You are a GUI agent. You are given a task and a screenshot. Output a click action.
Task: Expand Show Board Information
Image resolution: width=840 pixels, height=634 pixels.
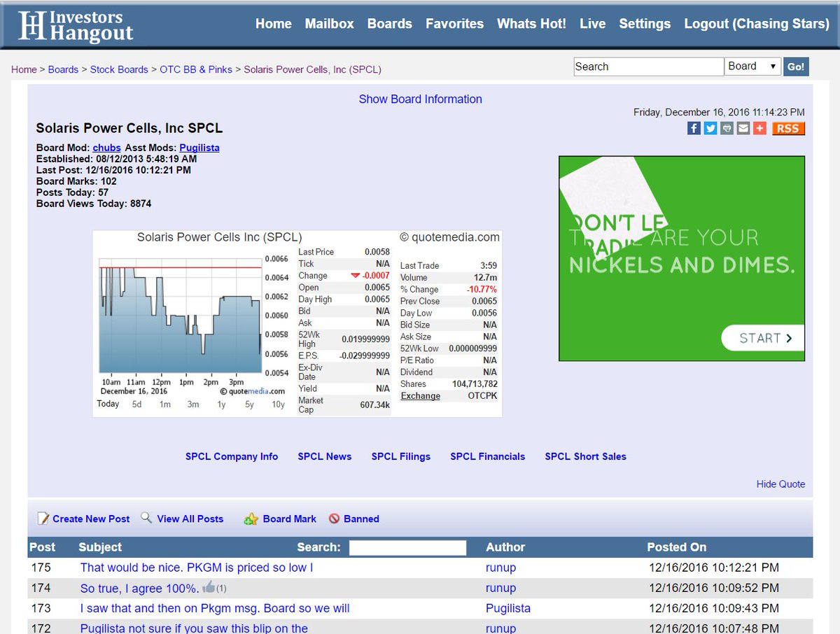(x=420, y=99)
